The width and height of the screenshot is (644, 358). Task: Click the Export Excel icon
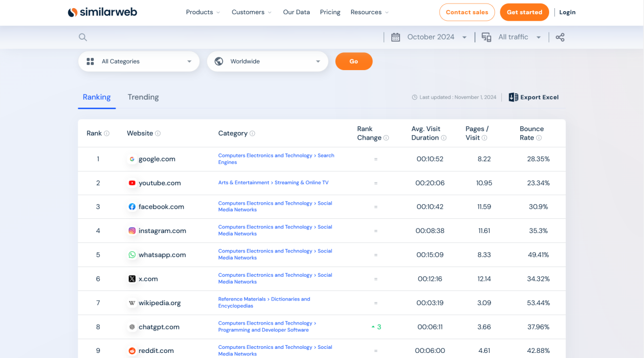click(513, 97)
